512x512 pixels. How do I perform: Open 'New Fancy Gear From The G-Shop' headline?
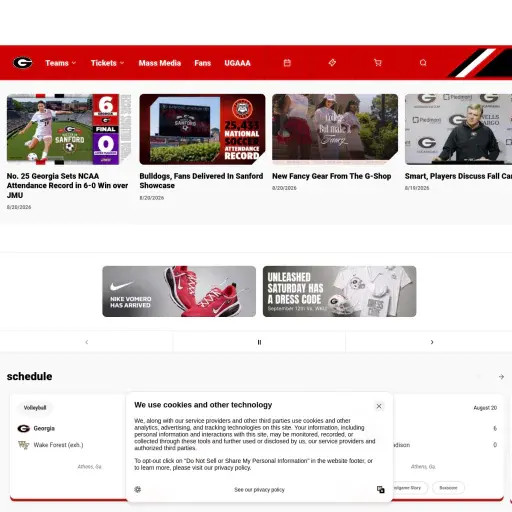[x=332, y=176]
